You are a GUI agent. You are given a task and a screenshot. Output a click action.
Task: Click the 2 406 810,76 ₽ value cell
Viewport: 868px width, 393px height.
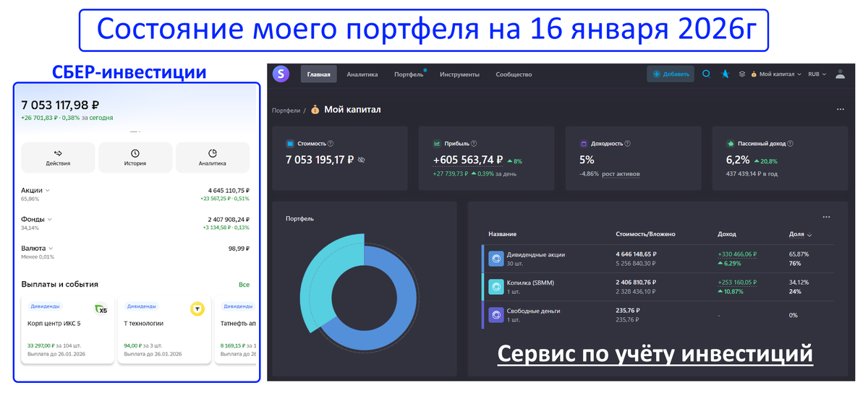637,282
